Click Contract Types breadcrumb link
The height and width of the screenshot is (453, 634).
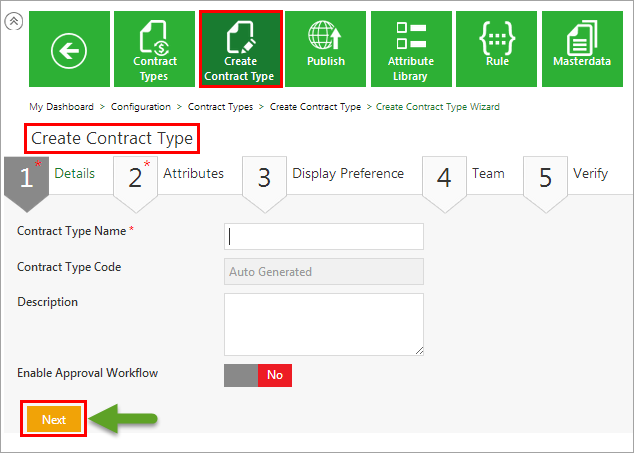[220, 106]
